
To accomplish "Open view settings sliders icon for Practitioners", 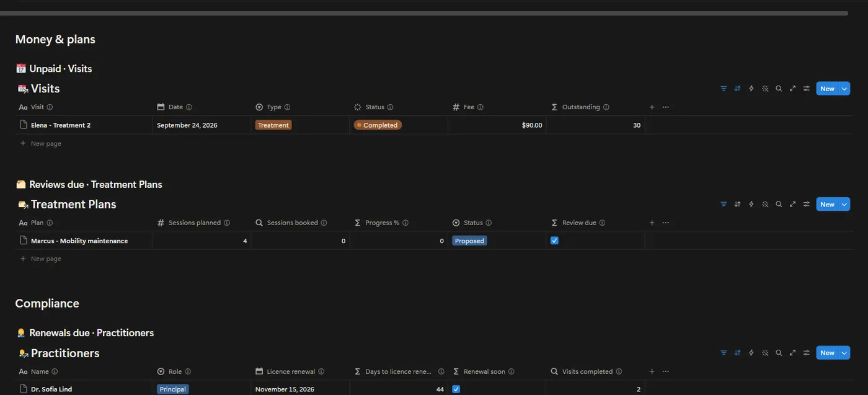I will point(807,353).
